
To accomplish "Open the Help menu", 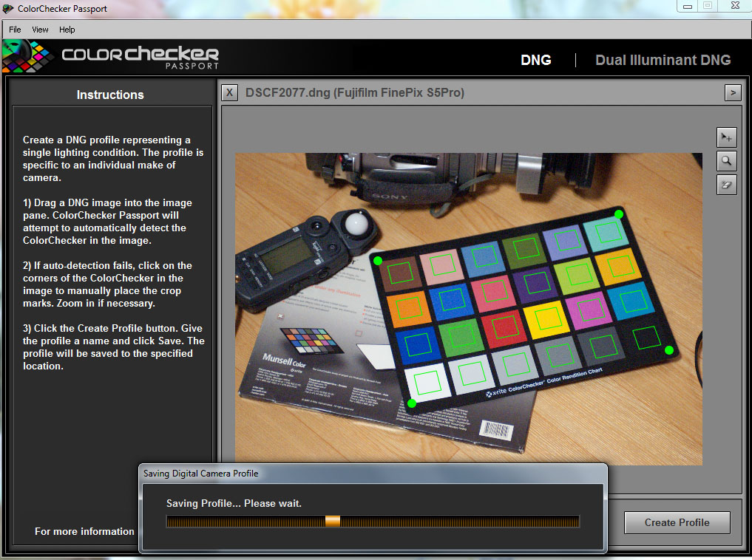I will [x=67, y=30].
